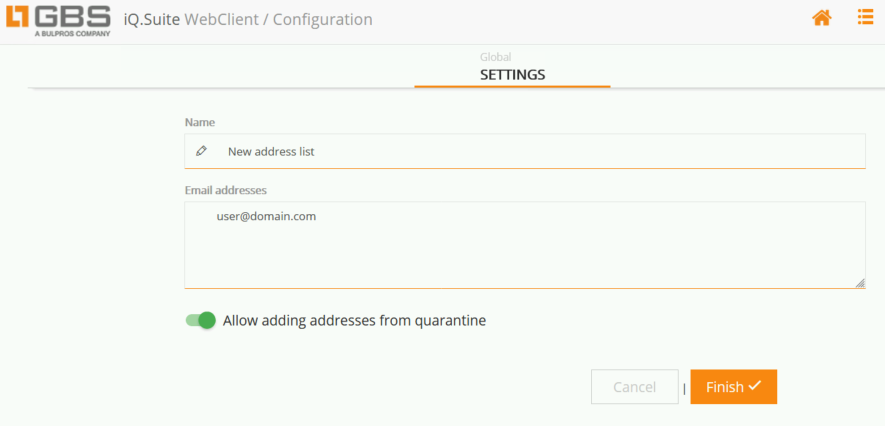Select the Global SETTINGS tab
885x426 pixels.
click(512, 75)
